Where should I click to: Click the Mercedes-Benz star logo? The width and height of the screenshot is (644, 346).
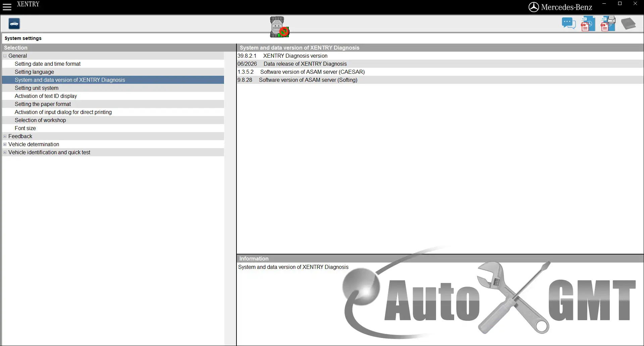pos(534,7)
